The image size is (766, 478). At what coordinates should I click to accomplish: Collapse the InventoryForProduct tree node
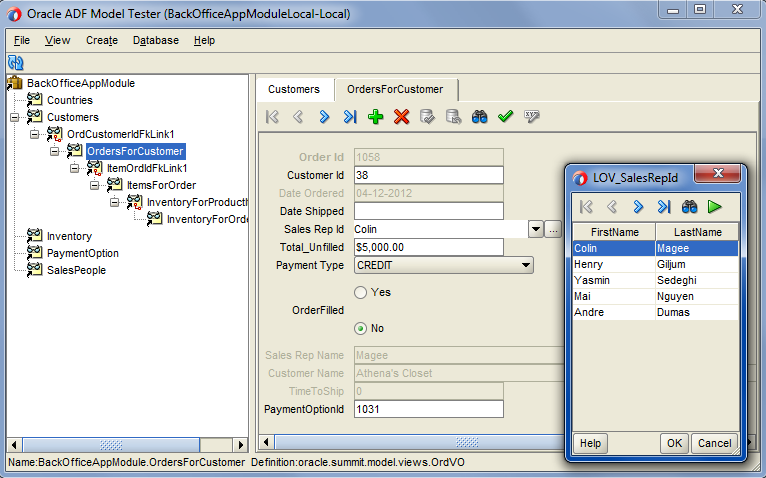click(114, 202)
